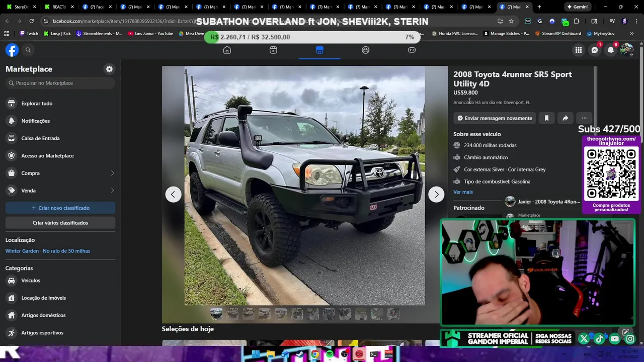Image resolution: width=644 pixels, height=362 pixels.
Task: Go back in browser history
Action: (x=7, y=21)
